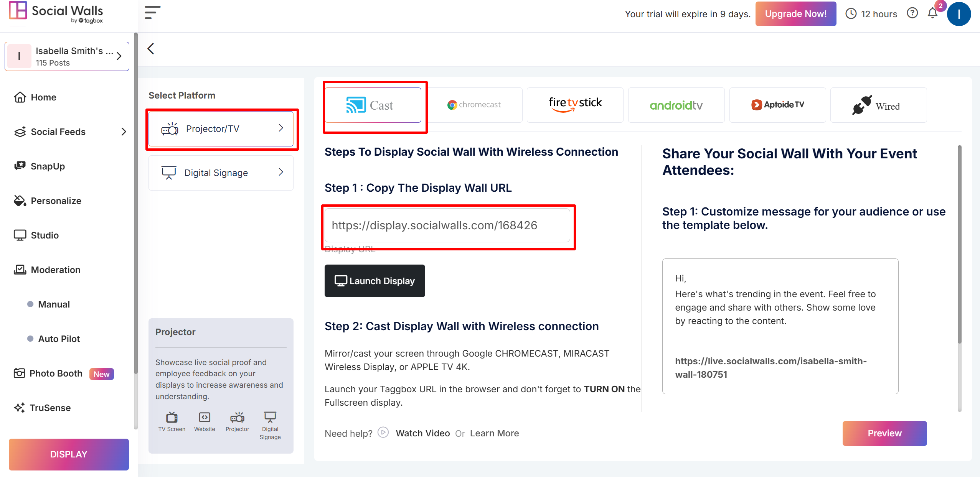Screen dimensions: 980x477
Task: Expand the Projector/TV platform option
Action: [x=221, y=129]
